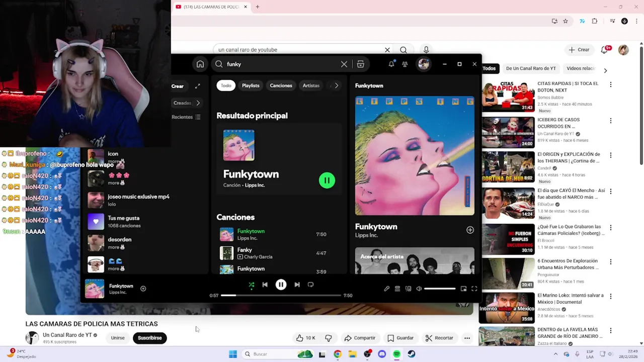Toggle shuffle in Spotify player

(252, 285)
